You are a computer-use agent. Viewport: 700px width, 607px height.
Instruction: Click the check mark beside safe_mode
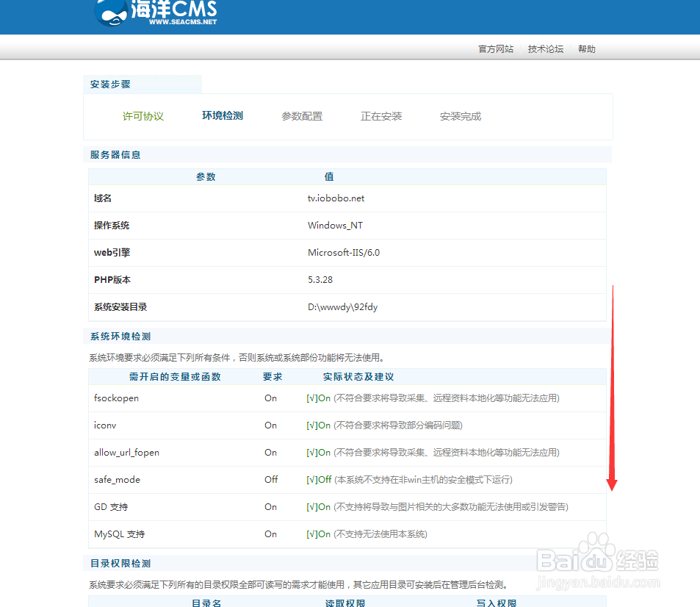pyautogui.click(x=311, y=479)
